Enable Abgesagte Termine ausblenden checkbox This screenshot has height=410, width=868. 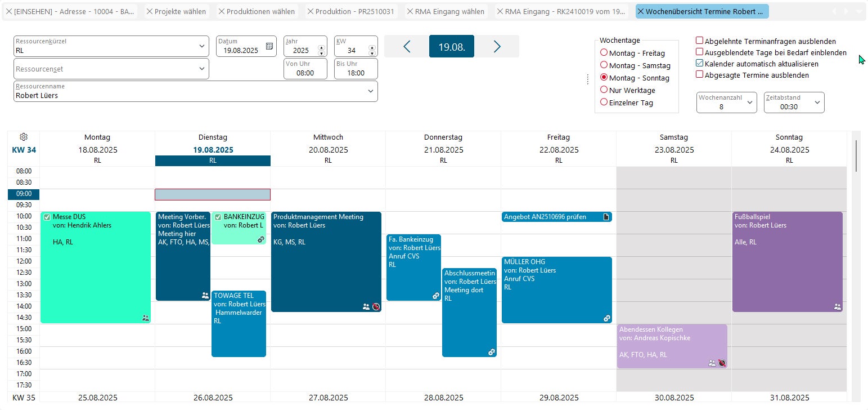[700, 74]
